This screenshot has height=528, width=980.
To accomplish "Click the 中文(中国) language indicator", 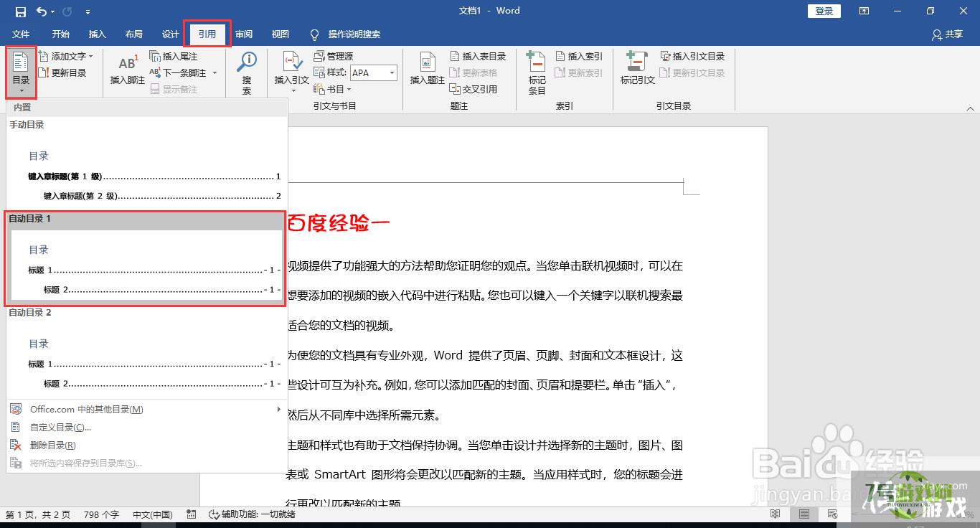I will coord(153,514).
